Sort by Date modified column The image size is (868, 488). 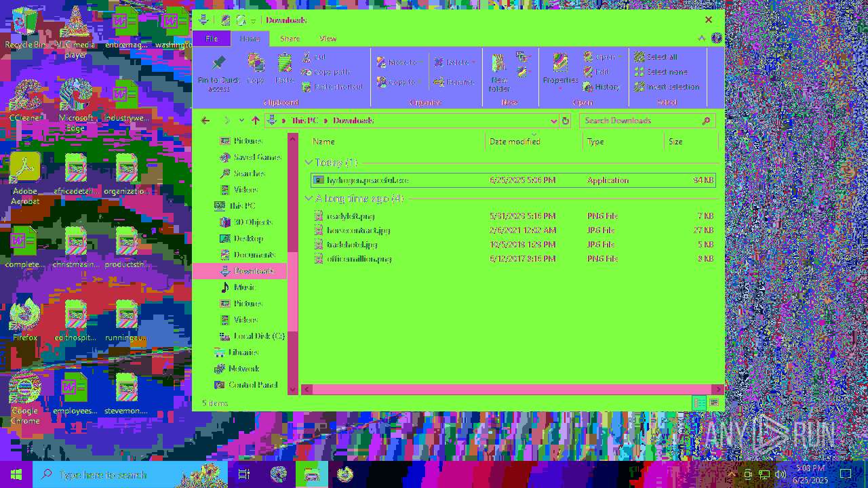[534, 142]
